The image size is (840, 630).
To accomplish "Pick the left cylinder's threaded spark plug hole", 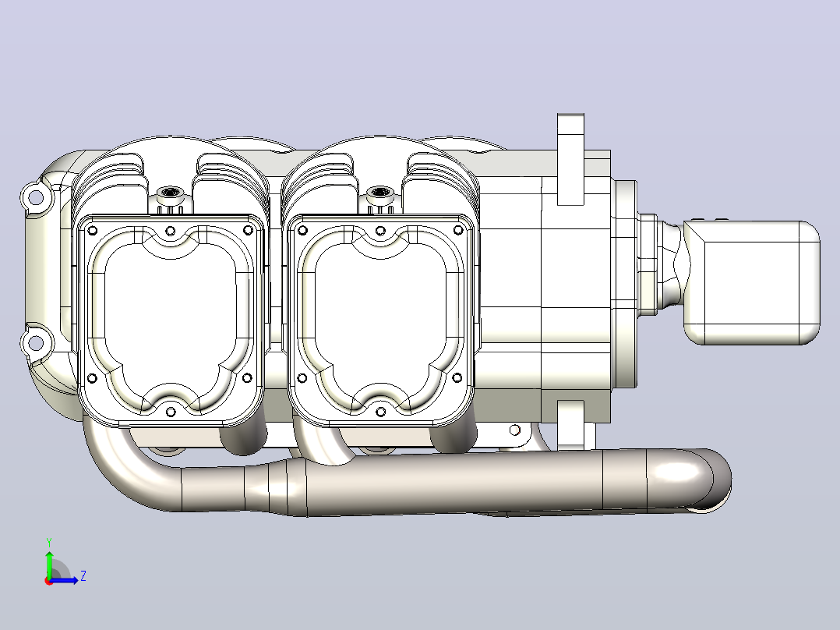I will coord(170,192).
